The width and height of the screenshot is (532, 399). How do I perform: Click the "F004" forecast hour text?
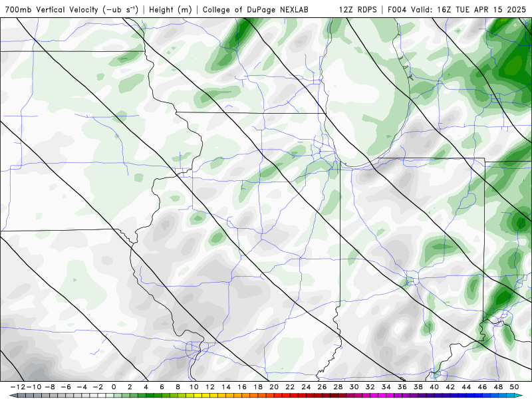click(x=397, y=9)
